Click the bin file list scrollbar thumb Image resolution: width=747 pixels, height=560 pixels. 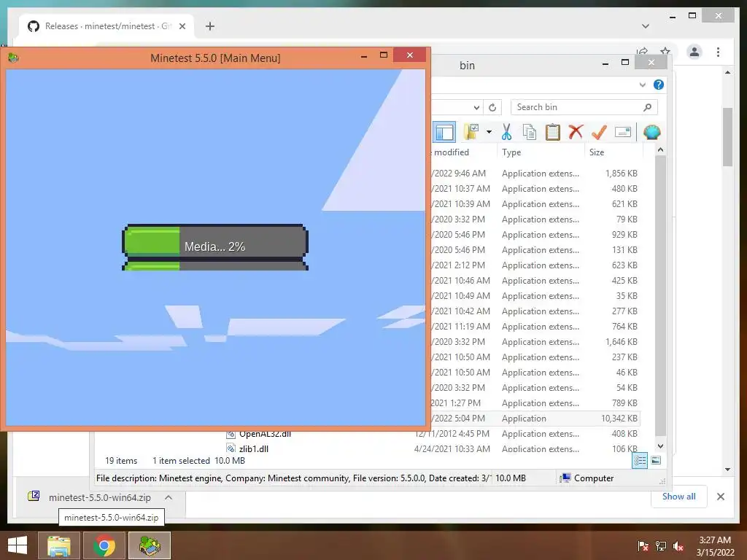pyautogui.click(x=660, y=295)
